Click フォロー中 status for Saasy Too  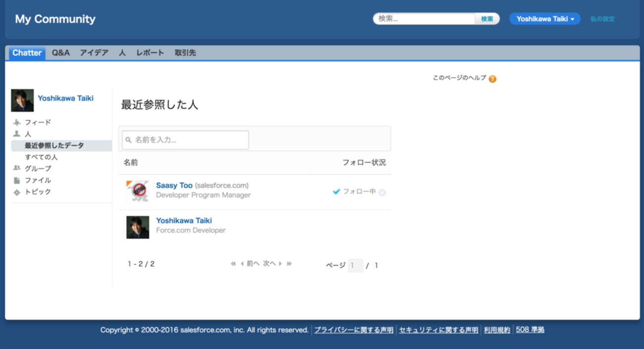(360, 192)
